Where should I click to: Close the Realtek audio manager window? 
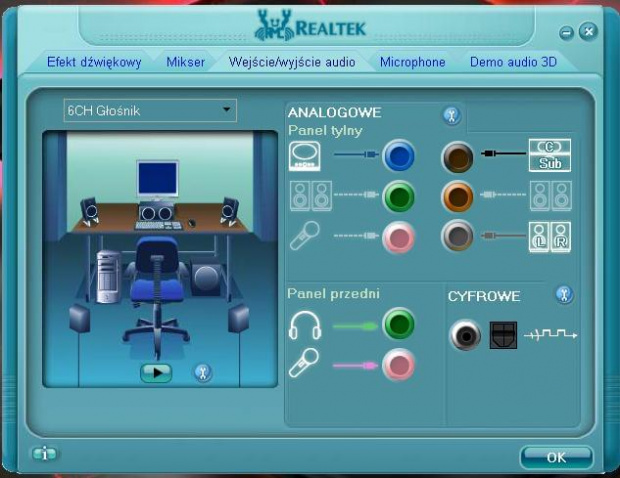(x=588, y=31)
